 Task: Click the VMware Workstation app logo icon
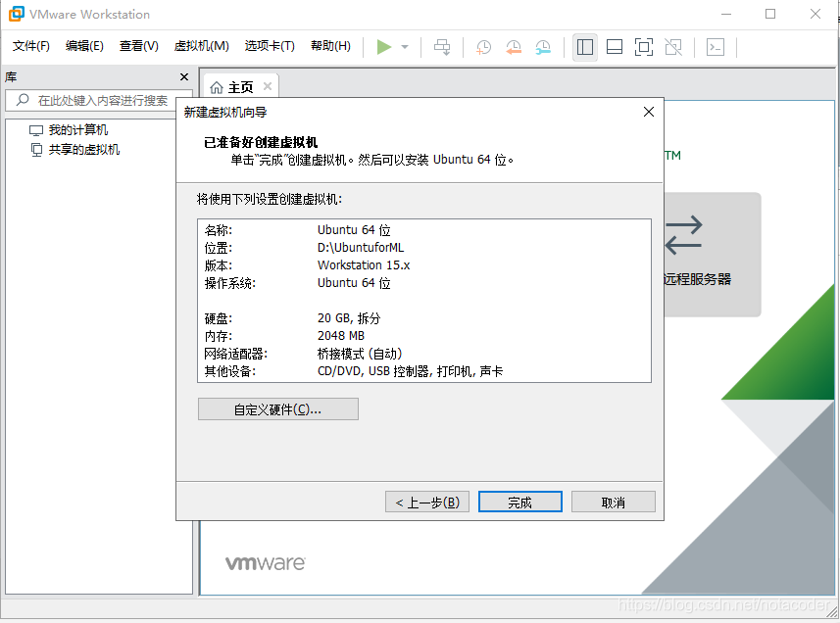(x=16, y=14)
